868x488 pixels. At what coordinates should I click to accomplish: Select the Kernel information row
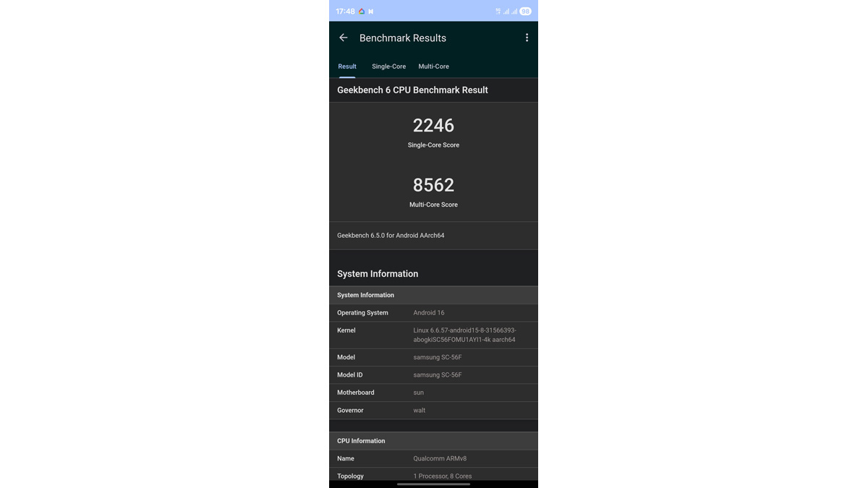[433, 335]
